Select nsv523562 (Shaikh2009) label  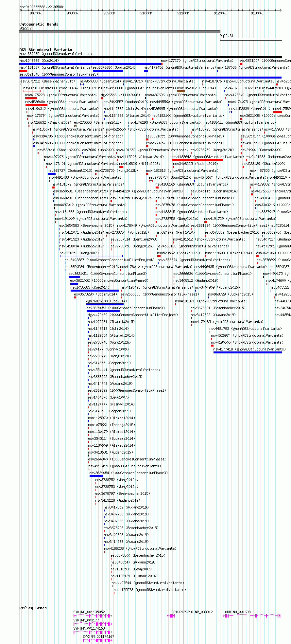(178, 253)
